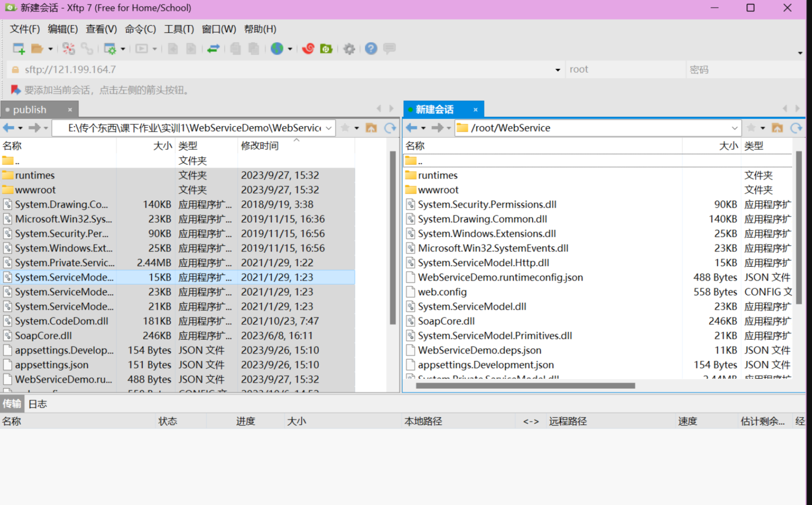Click the Help question-mark icon
812x505 pixels.
click(x=371, y=48)
